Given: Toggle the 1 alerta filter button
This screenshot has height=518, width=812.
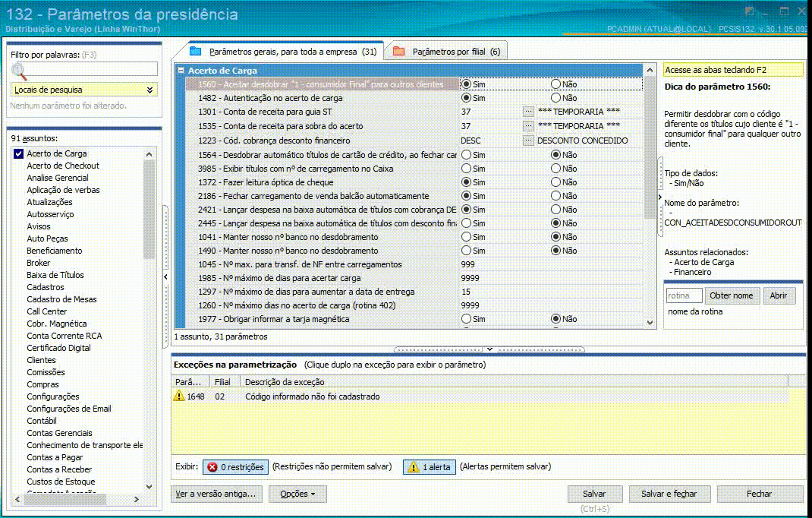Looking at the screenshot, I should coord(430,467).
